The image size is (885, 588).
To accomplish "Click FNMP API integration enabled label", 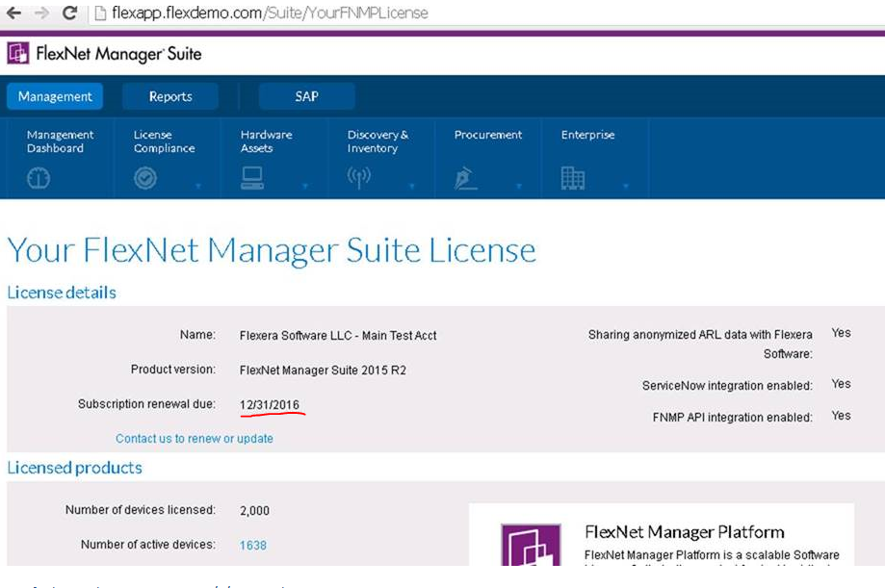I will pyautogui.click(x=733, y=417).
